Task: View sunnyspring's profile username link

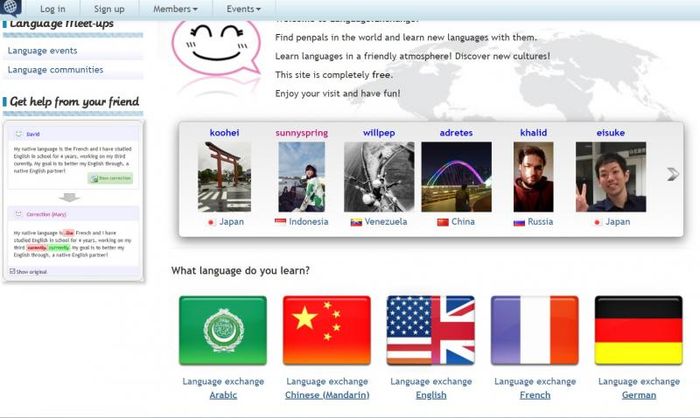Action: coord(301,132)
